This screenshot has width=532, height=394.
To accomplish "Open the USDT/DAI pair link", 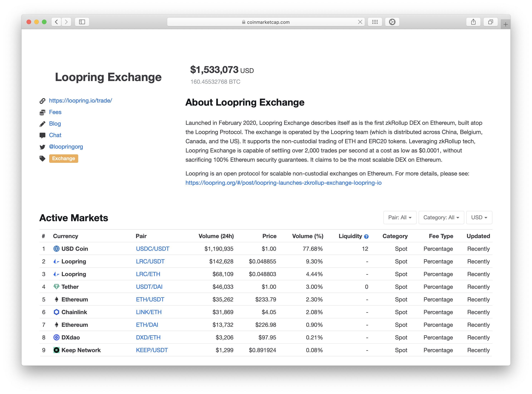I will [149, 287].
